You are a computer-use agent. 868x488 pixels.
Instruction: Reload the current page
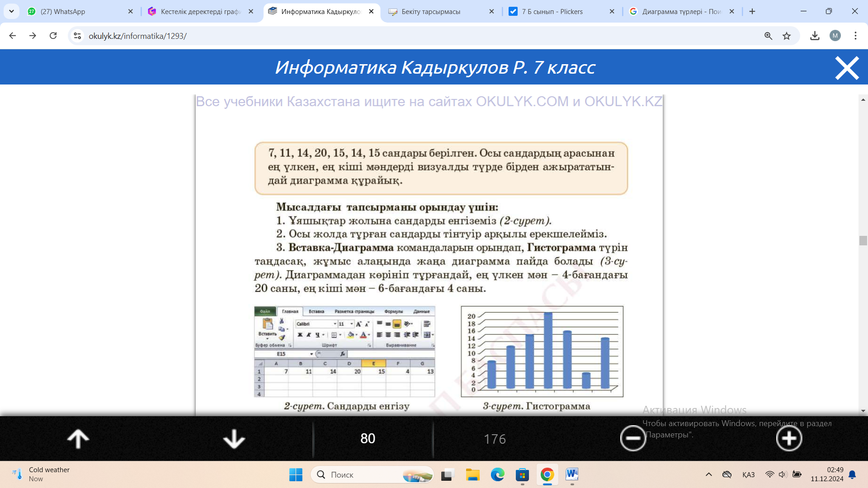tap(53, 36)
